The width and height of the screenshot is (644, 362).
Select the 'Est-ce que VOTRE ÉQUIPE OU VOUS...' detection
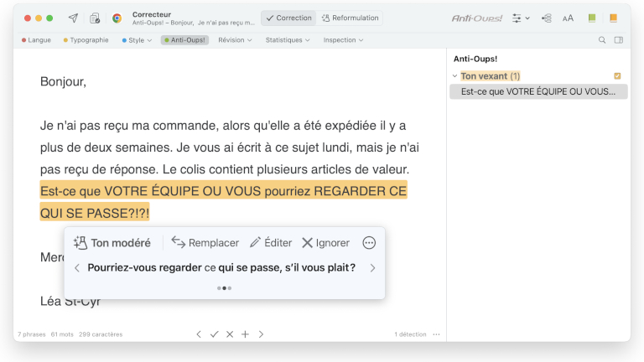coord(538,91)
